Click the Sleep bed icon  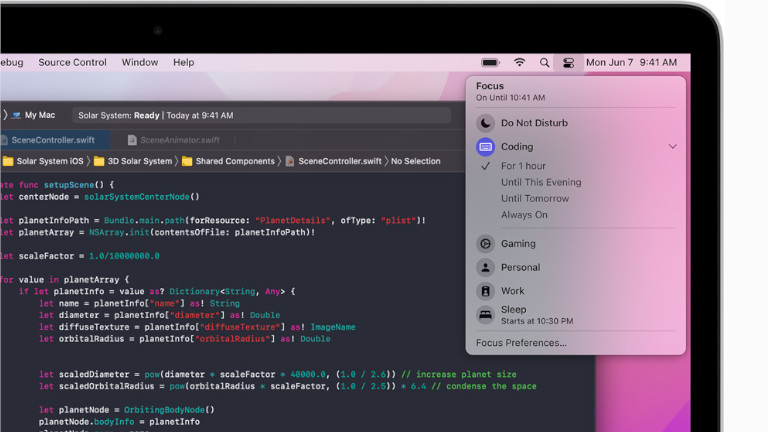[485, 314]
